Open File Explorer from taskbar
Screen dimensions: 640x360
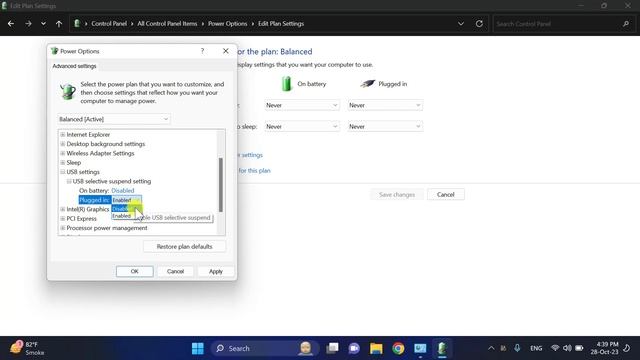click(376, 348)
